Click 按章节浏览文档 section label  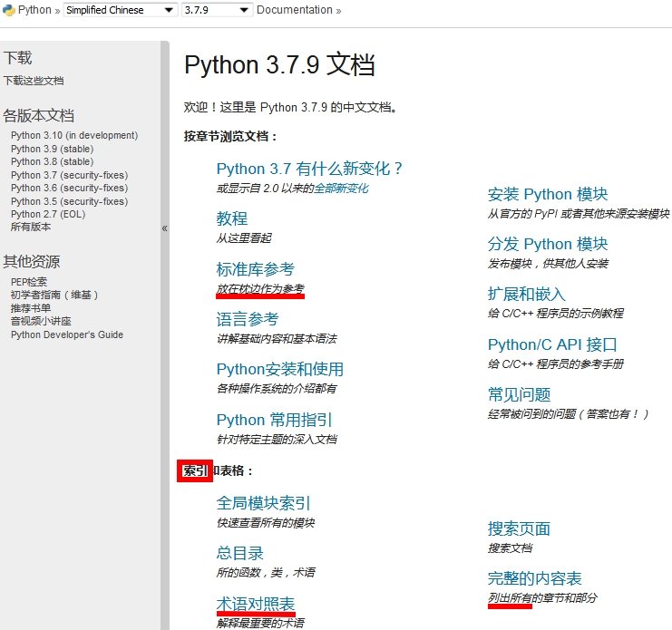[x=230, y=136]
